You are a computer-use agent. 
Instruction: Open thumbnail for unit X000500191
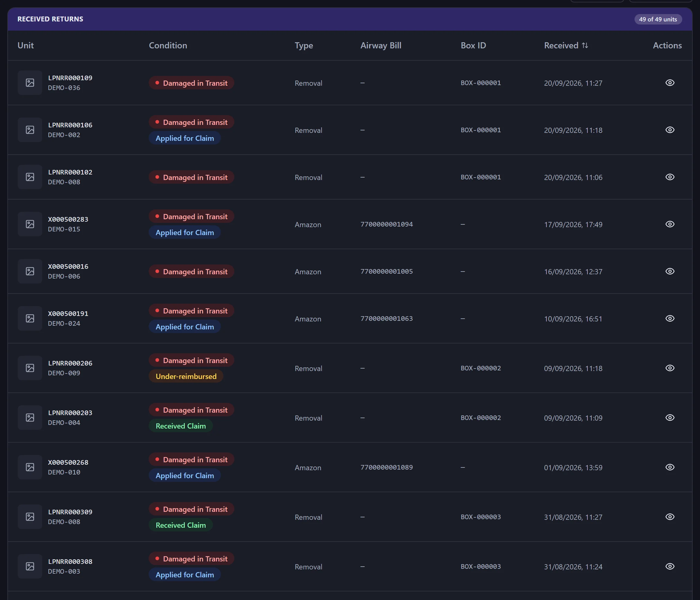(30, 318)
